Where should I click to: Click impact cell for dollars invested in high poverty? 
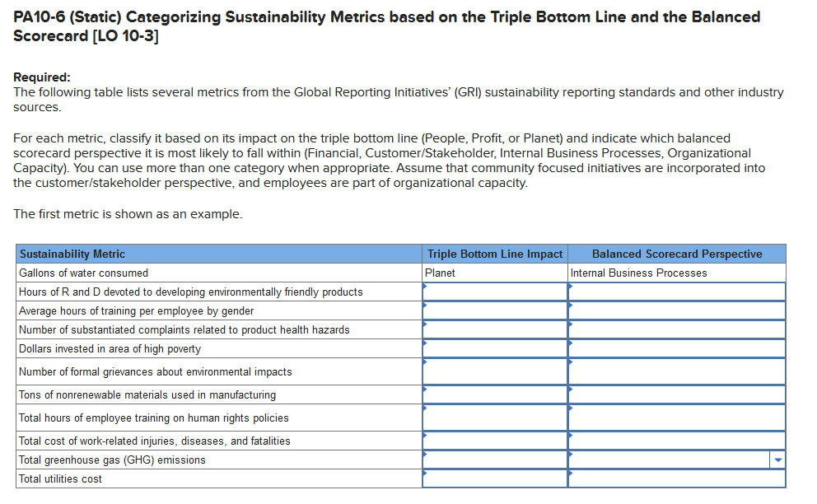point(494,349)
